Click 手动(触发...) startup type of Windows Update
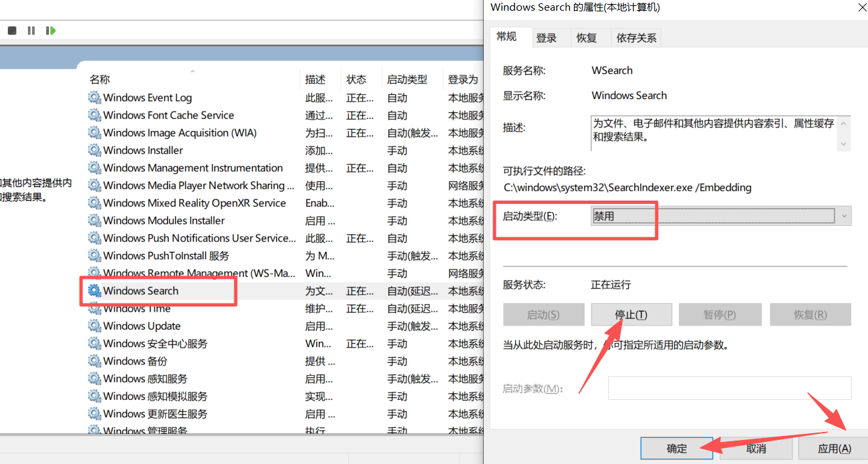Screen dimensions: 868x464 (x=413, y=326)
